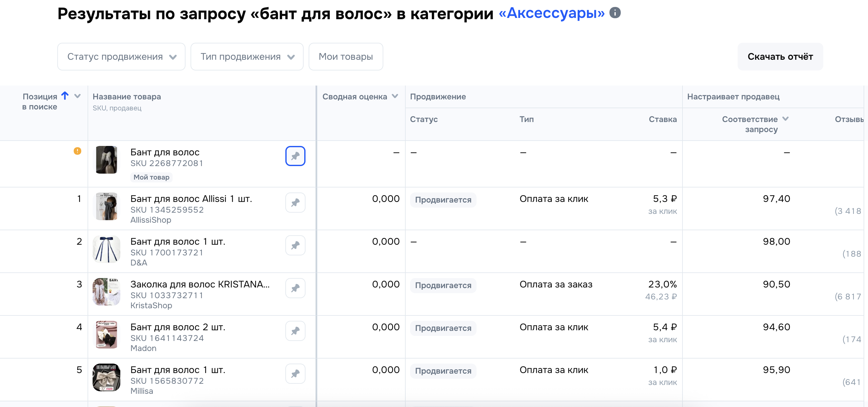Sort by position using blue arrow
Viewport: 868px width, 407px height.
[x=65, y=96]
